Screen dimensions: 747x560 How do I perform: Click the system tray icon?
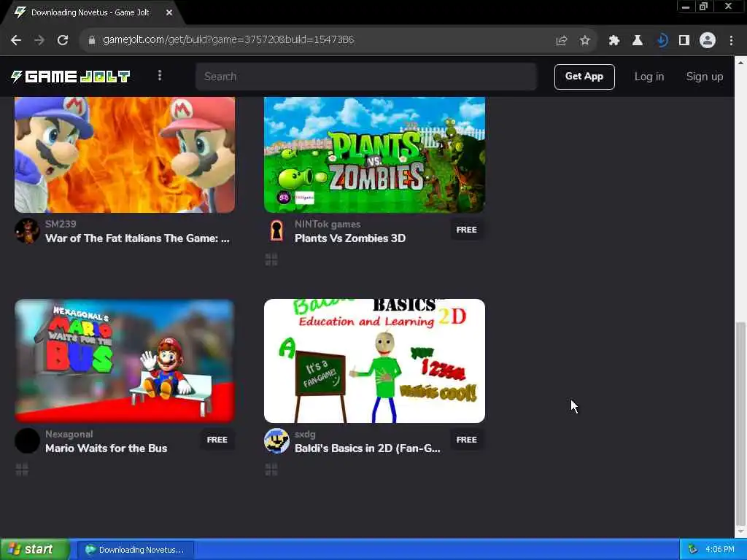(693, 550)
